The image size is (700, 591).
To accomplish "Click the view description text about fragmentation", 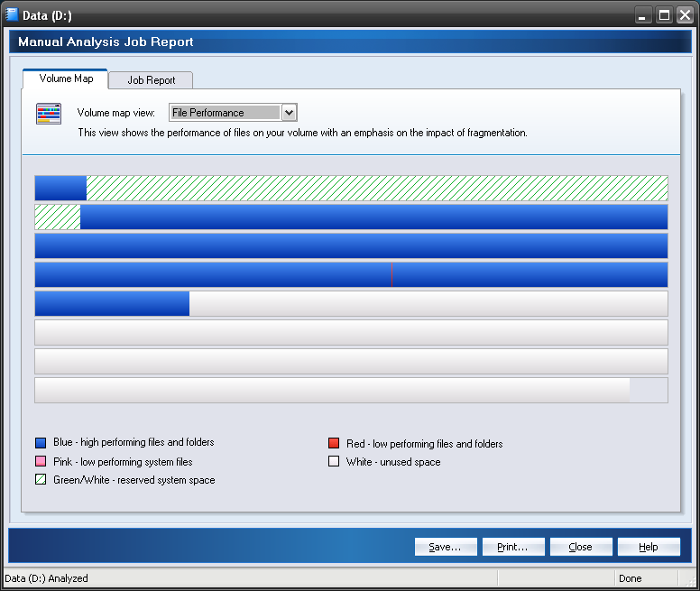I will (x=303, y=133).
